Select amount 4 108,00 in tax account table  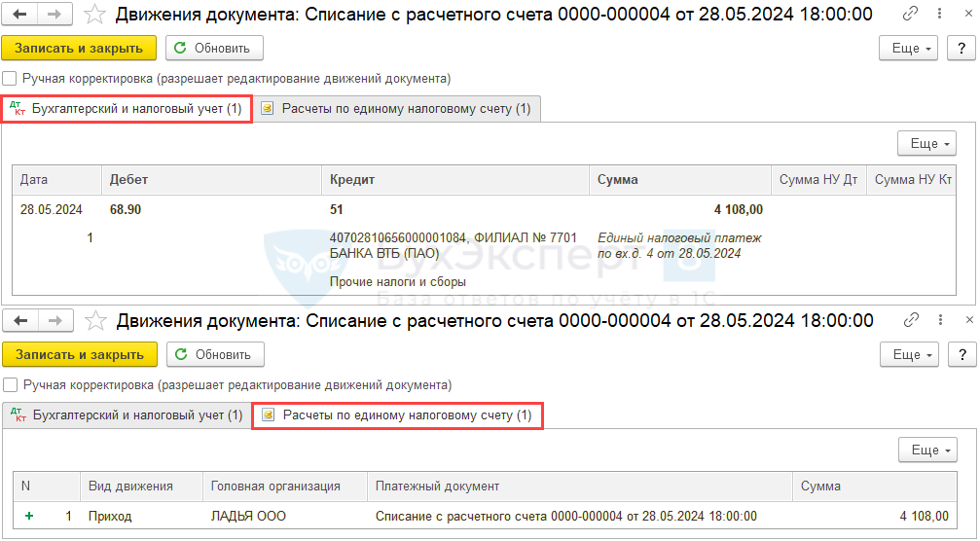(x=875, y=517)
